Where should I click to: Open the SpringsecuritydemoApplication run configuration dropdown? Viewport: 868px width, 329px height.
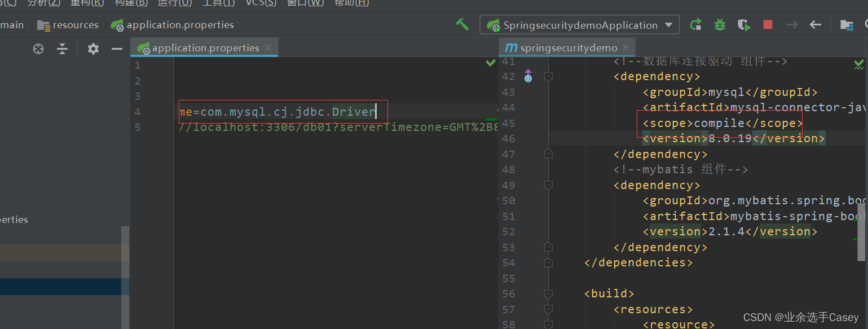pyautogui.click(x=580, y=25)
